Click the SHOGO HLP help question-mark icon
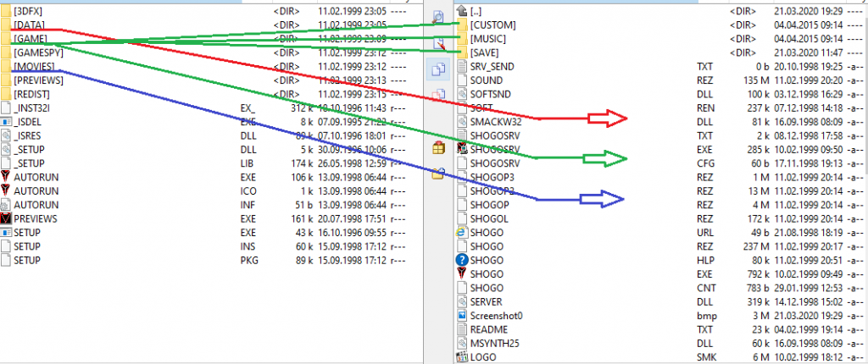Screen dimensions: 868x364 click(x=463, y=260)
